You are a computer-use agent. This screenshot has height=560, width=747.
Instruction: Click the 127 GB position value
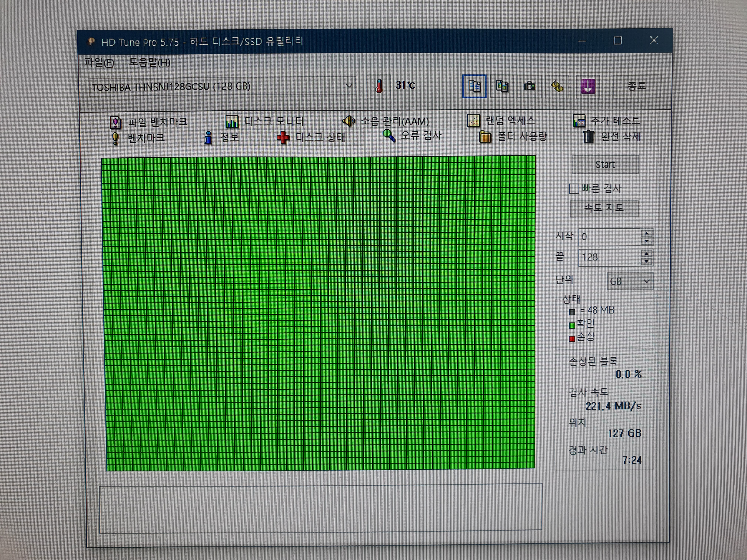click(x=625, y=433)
